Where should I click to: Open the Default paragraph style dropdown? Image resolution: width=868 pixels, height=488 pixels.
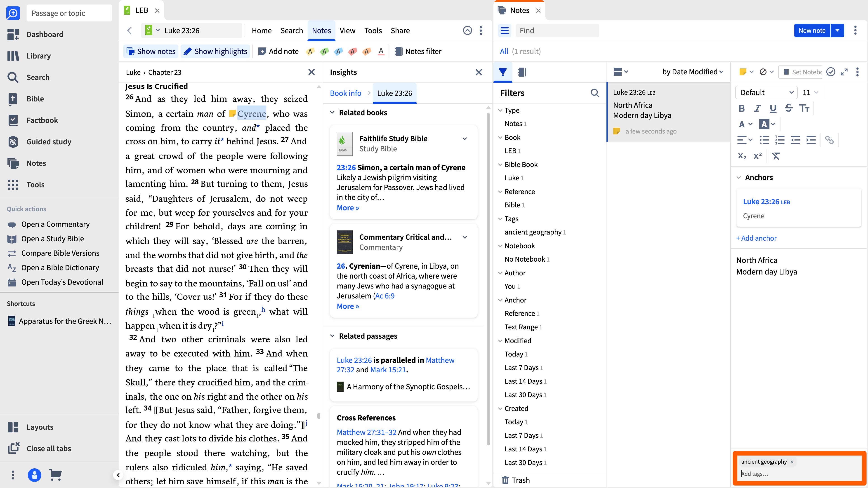point(766,92)
